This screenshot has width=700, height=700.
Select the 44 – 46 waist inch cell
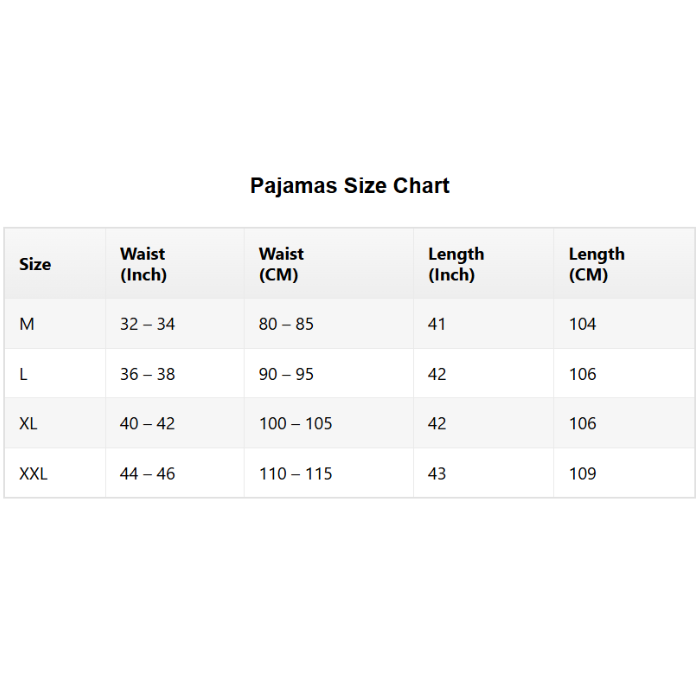pyautogui.click(x=147, y=473)
